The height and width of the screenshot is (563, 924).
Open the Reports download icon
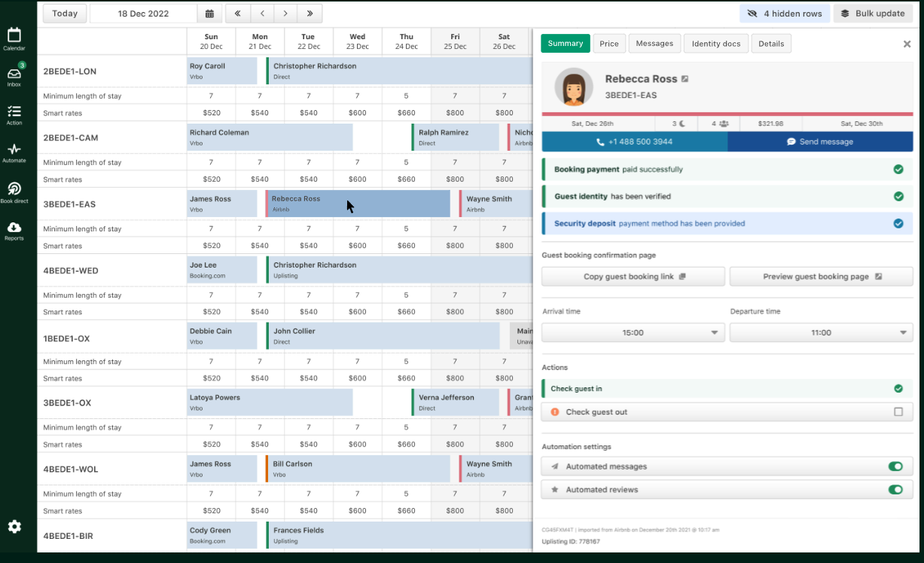[14, 231]
